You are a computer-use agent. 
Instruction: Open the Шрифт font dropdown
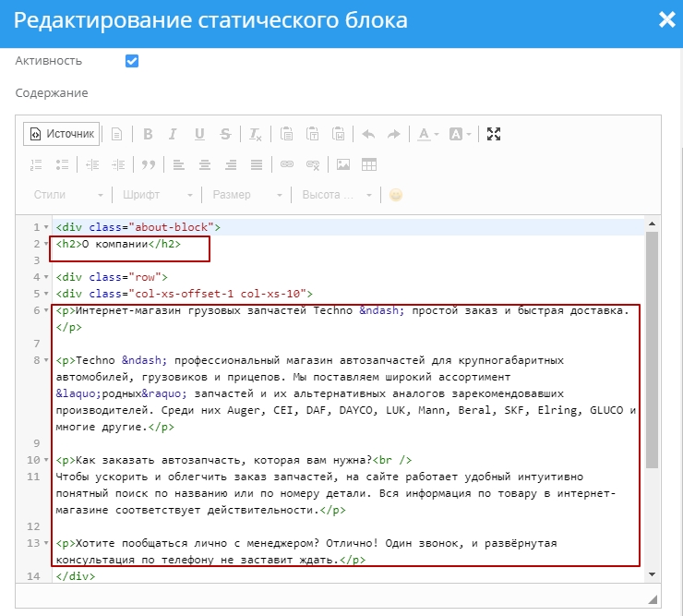click(157, 195)
